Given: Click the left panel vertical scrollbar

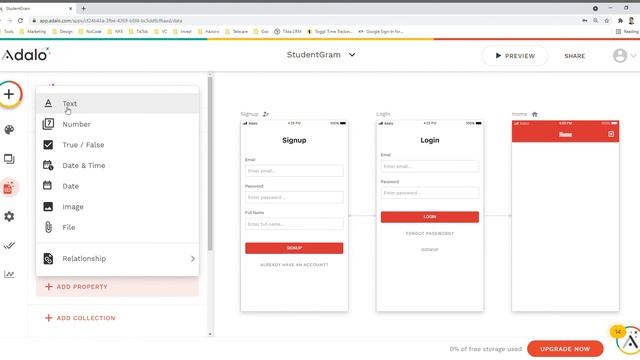Looking at the screenshot, I should [210, 163].
